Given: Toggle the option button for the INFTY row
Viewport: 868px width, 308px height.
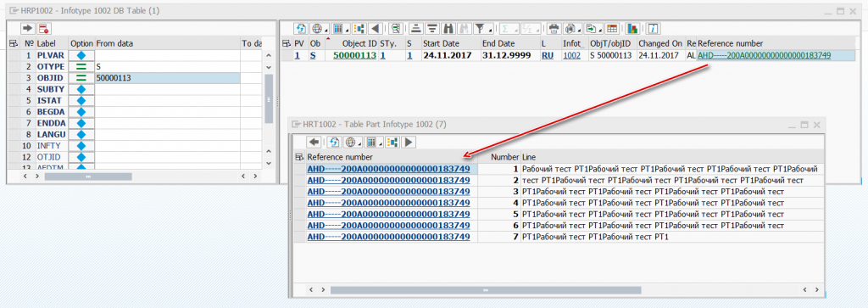Looking at the screenshot, I should [81, 146].
